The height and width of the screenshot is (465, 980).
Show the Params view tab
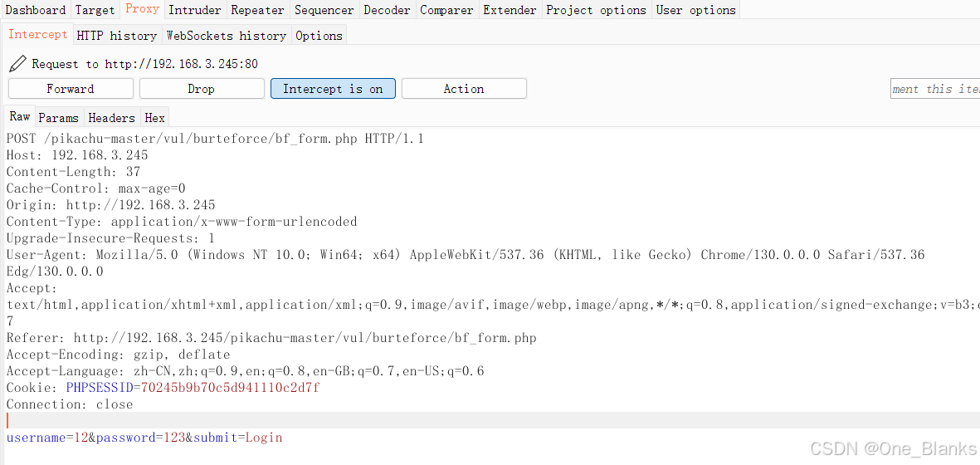(59, 118)
